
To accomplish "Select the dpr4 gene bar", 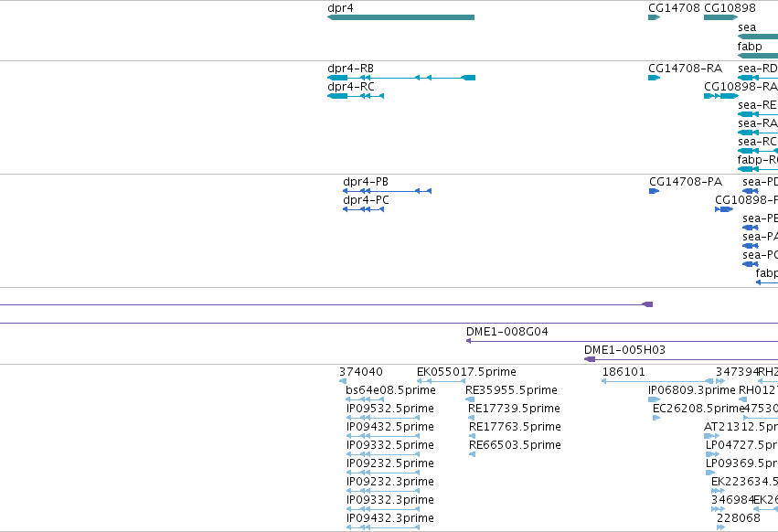I will (x=401, y=17).
